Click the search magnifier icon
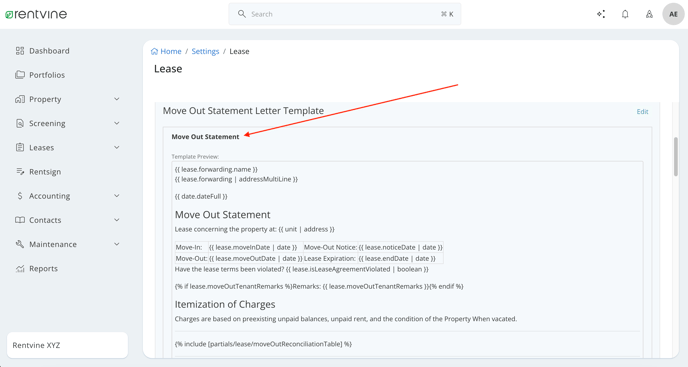Viewport: 688px width, 367px height. pyautogui.click(x=242, y=14)
